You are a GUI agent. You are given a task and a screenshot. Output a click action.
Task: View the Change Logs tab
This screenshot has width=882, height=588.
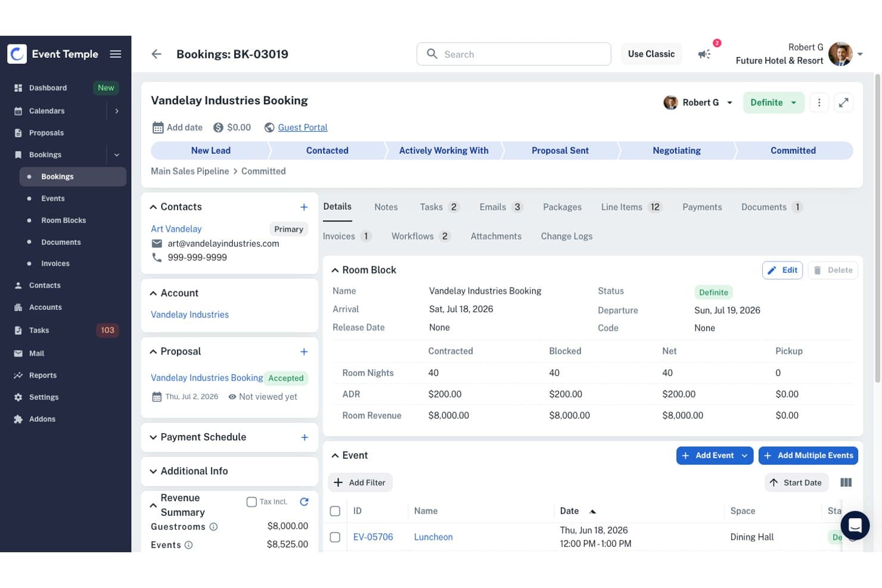pyautogui.click(x=567, y=237)
